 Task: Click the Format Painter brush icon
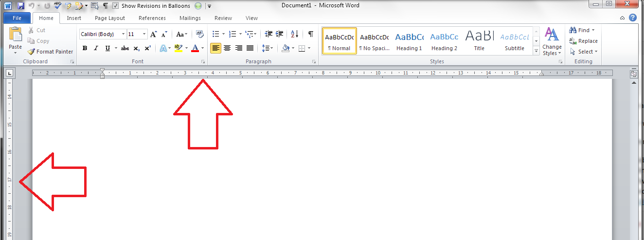[31, 52]
